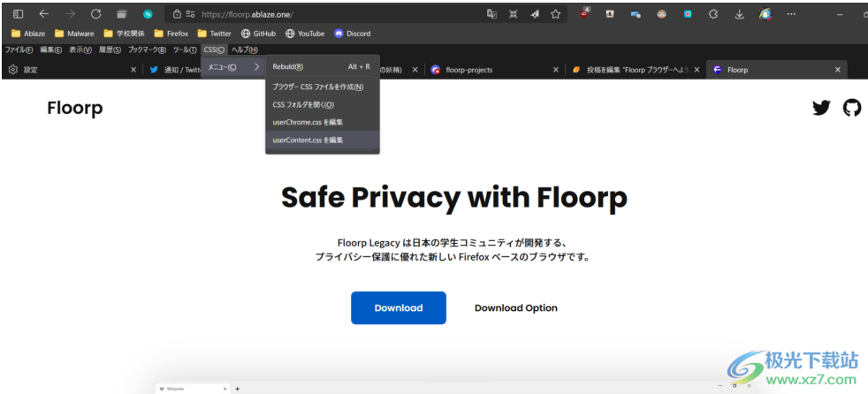Open the Twitter bookmark folder

click(214, 34)
